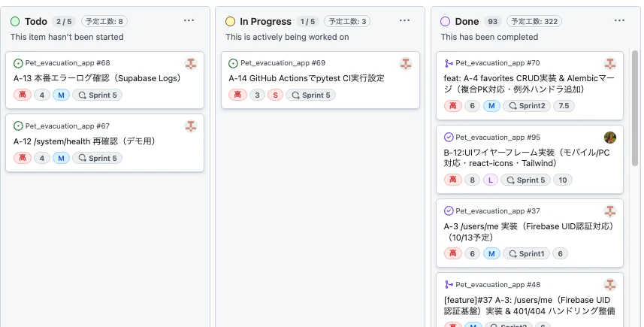The height and width of the screenshot is (327, 644).
Task: Click the 高 priority label on card #67
Action: click(x=23, y=158)
